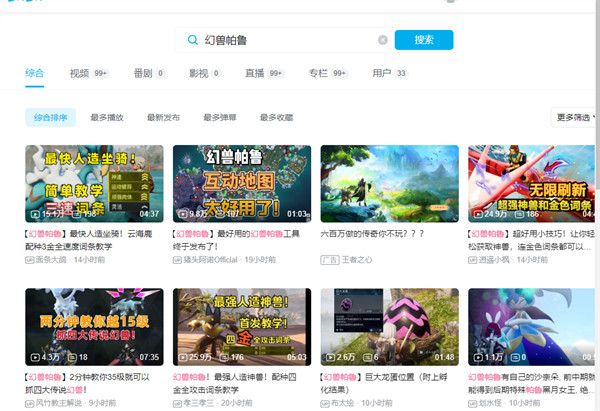Open the 最快人造坐骑 video thumbnail
600x411 pixels.
[x=94, y=184]
